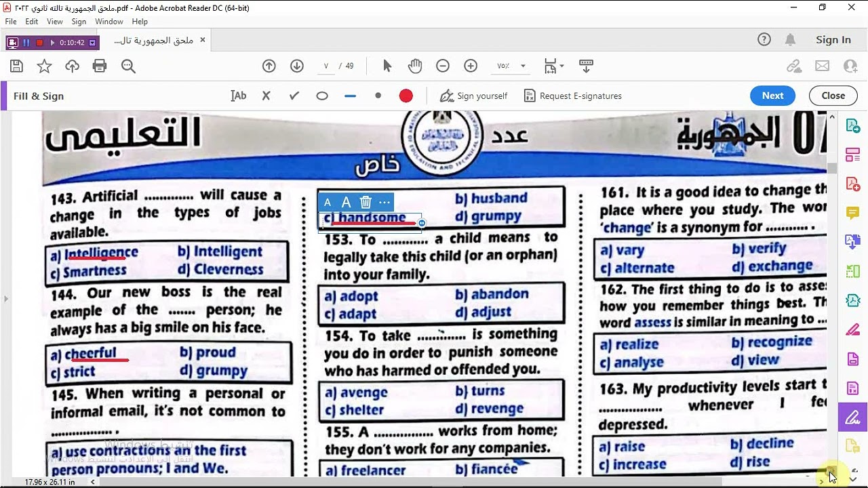Select the crossmark X tool
868x488 pixels.
pos(267,96)
